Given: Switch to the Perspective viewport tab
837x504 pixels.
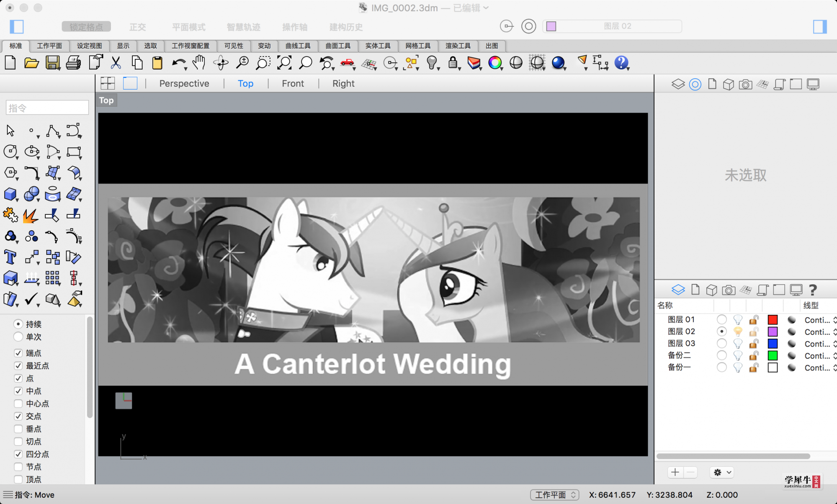Looking at the screenshot, I should 184,83.
